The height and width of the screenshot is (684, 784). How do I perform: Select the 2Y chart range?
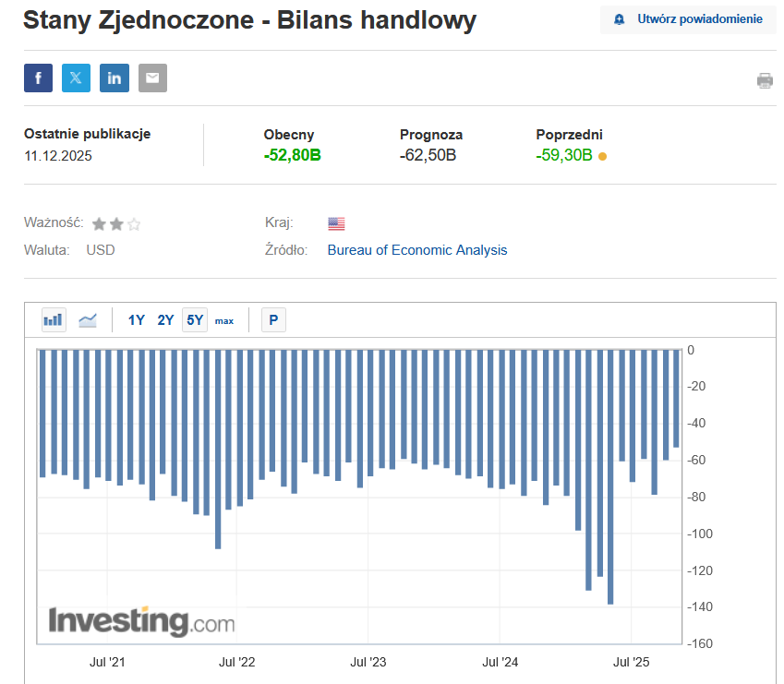pyautogui.click(x=165, y=320)
